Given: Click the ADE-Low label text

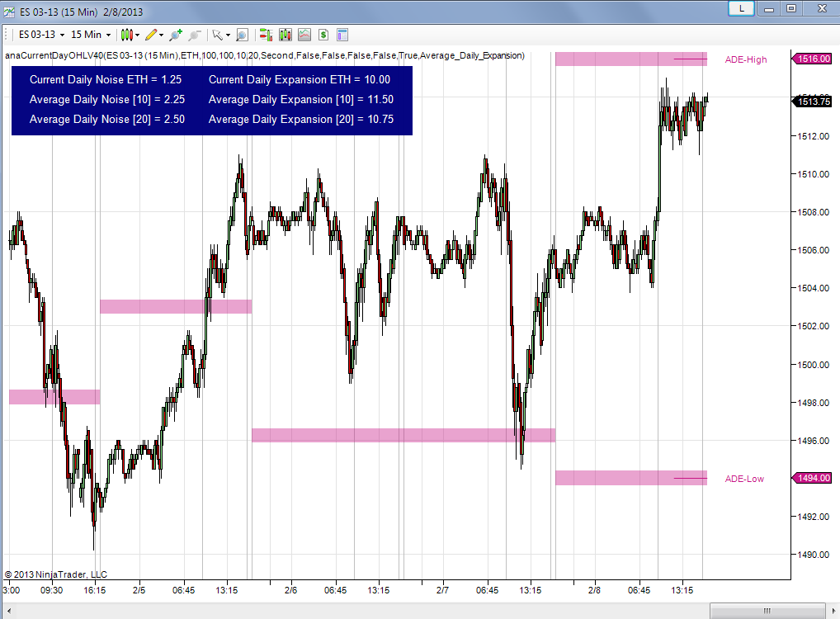Looking at the screenshot, I should point(744,480).
